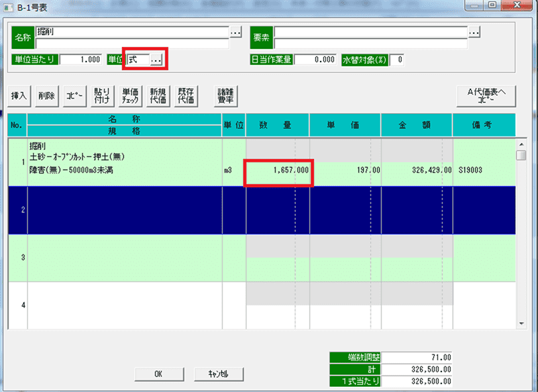Click the 新規代価 toolbar button
The image size is (538, 392).
(x=158, y=96)
